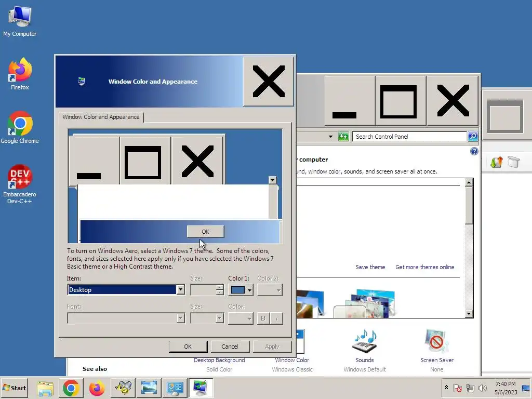Image resolution: width=532 pixels, height=399 pixels.
Task: Open Google Chrome desktop shortcut
Action: 20,127
